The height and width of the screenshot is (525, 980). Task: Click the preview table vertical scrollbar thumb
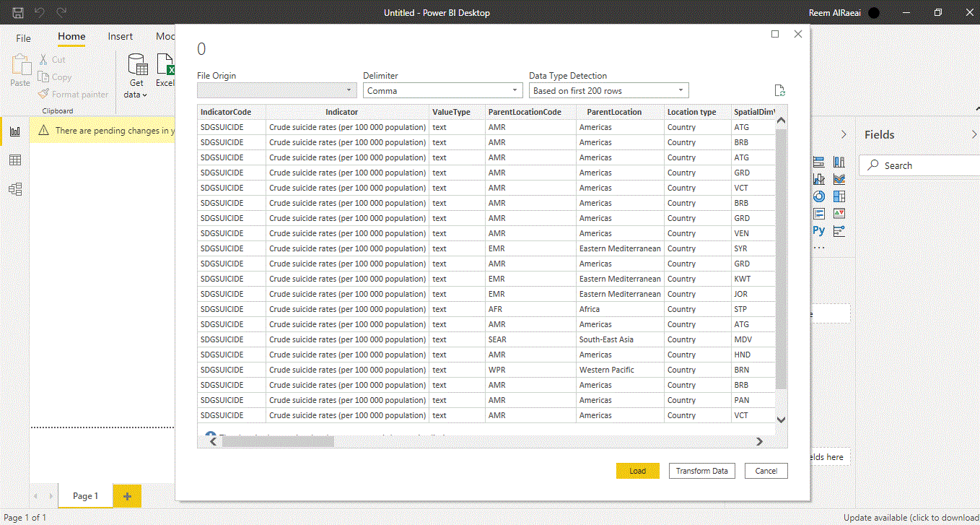[x=781, y=260]
